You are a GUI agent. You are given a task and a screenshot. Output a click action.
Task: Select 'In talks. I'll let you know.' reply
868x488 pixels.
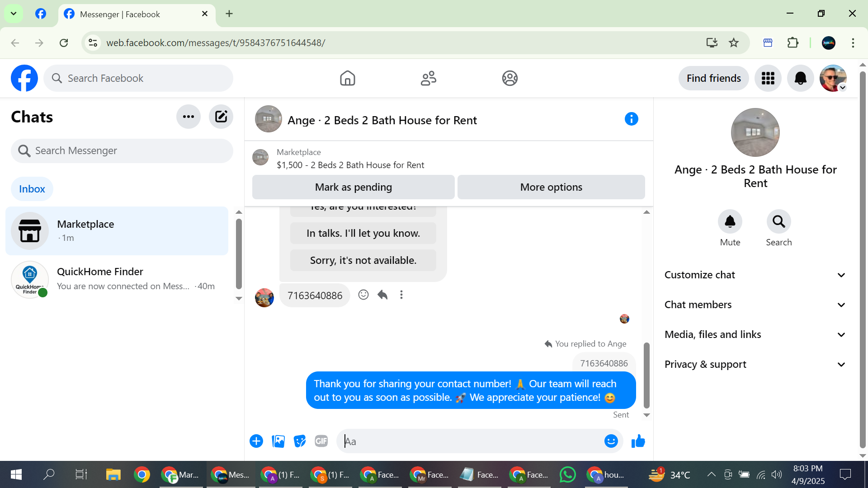[x=363, y=233]
